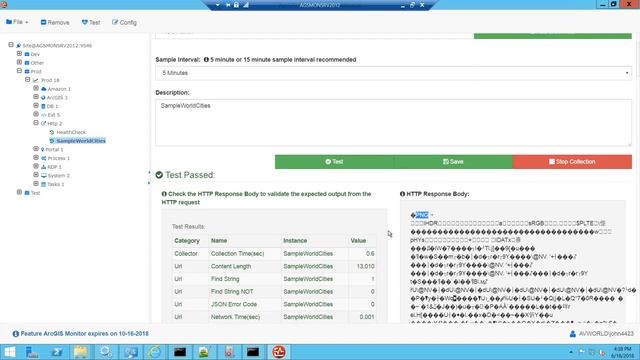This screenshot has height=360, width=640.
Task: Click the red Stop Collection button
Action: click(572, 162)
